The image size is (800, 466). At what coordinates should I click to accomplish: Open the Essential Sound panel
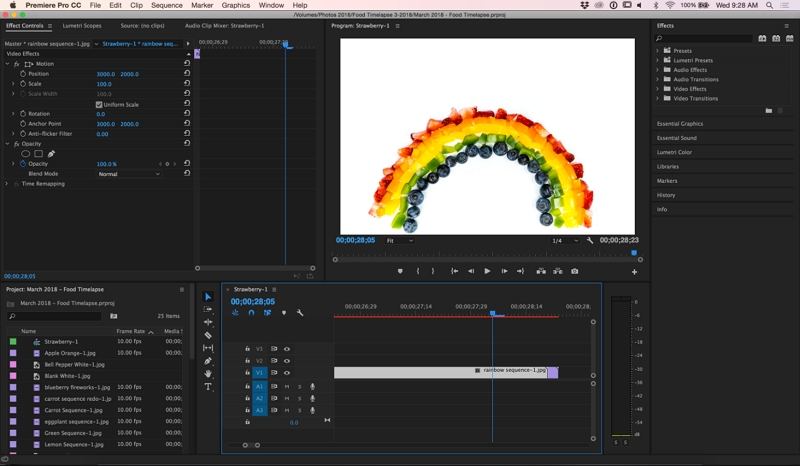(x=677, y=138)
